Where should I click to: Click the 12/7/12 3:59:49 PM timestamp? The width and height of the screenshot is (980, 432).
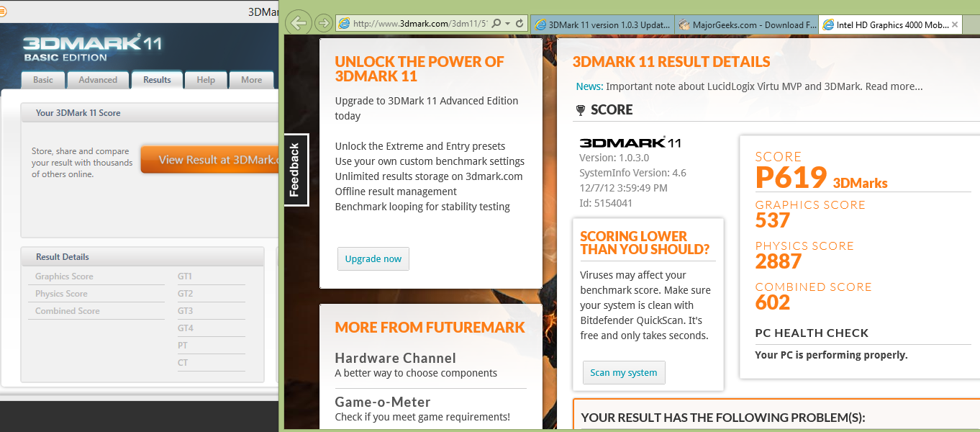coord(623,188)
